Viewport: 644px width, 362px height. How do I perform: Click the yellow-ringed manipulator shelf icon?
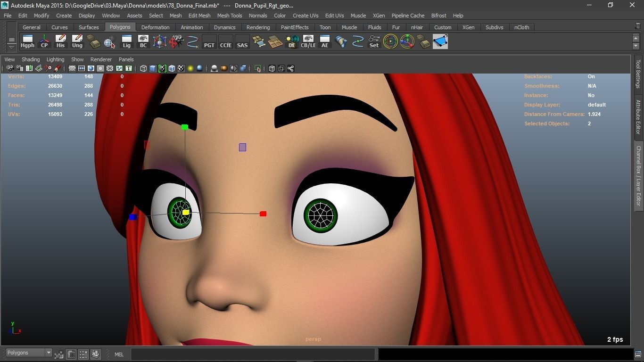390,41
